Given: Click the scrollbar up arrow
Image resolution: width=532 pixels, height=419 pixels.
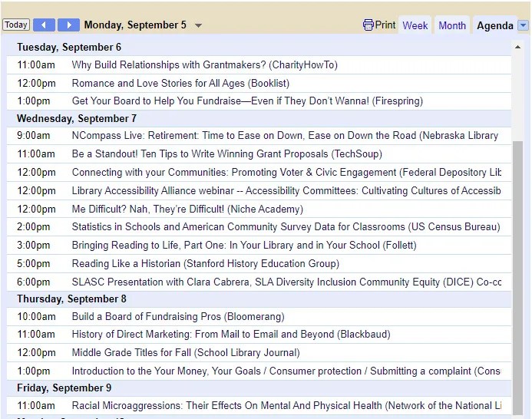Looking at the screenshot, I should [x=517, y=47].
